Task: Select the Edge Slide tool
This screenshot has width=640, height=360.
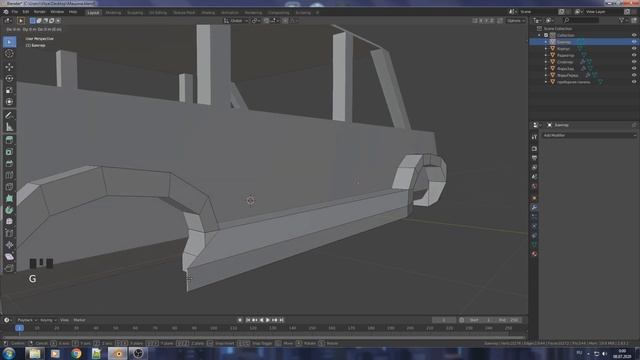Action: point(9,233)
